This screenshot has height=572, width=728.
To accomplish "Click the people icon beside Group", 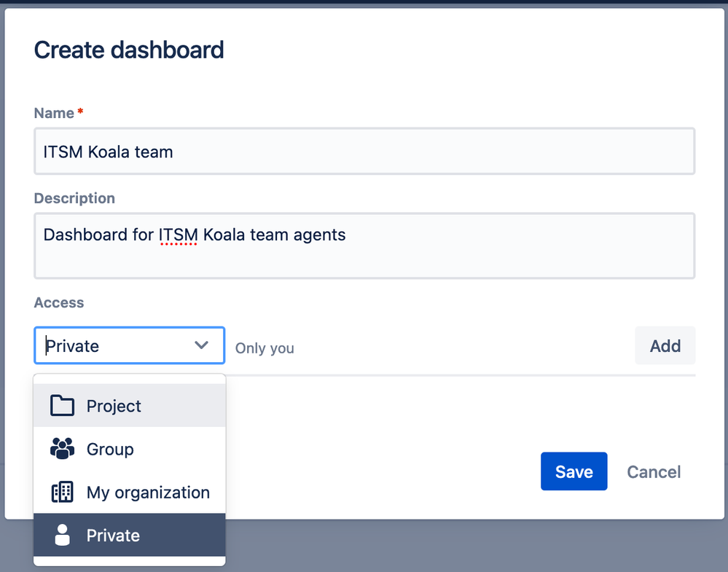I will tap(62, 449).
